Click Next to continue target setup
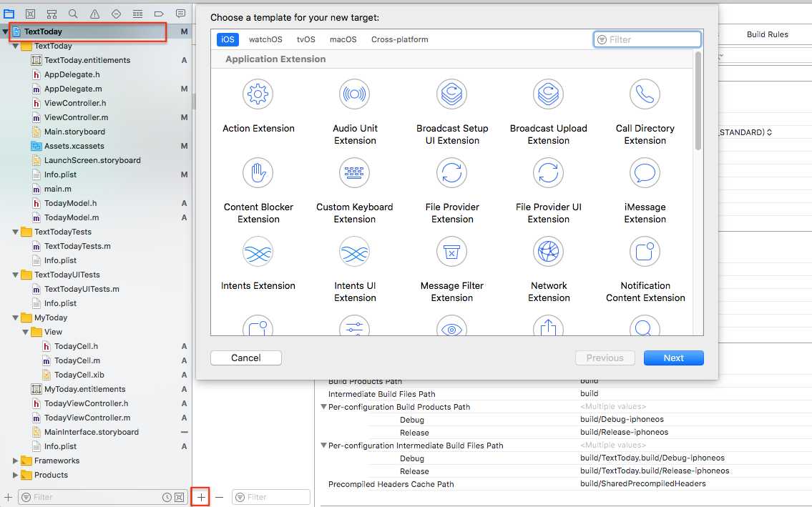Screen dimensions: 812x507 coord(674,358)
